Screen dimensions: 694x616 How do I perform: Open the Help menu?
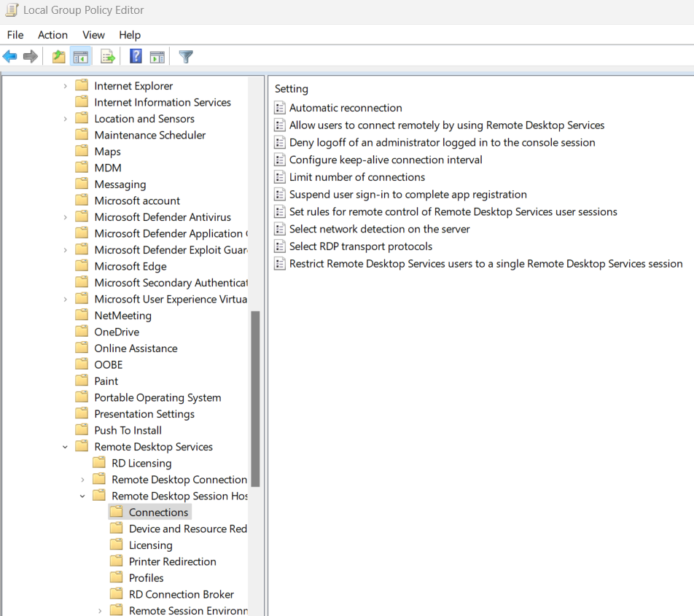[130, 35]
